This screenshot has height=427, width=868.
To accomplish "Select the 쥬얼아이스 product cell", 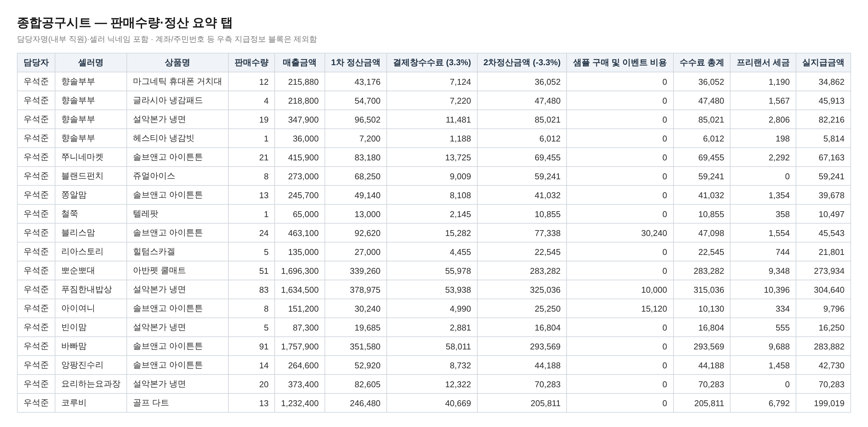I will (178, 176).
